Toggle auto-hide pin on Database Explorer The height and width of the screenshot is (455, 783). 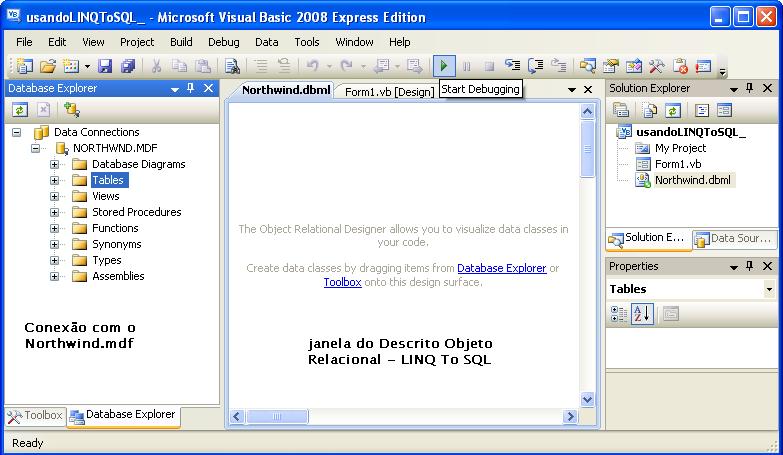click(x=190, y=88)
